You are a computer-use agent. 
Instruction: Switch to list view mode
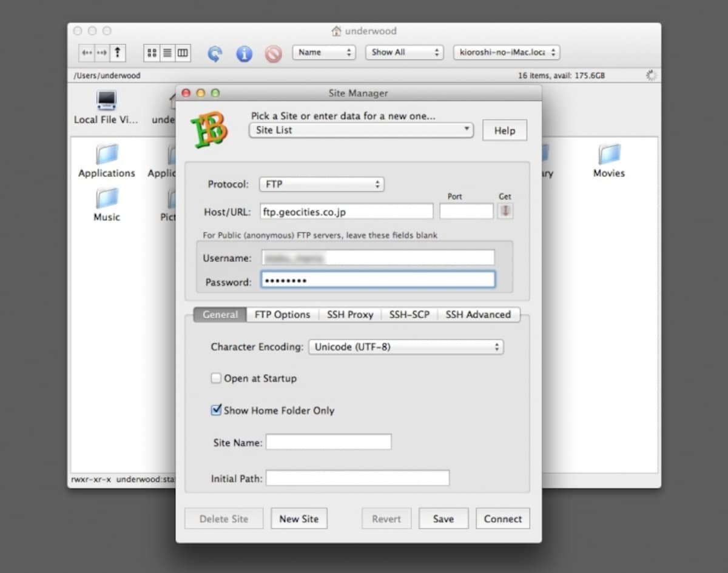click(x=167, y=53)
